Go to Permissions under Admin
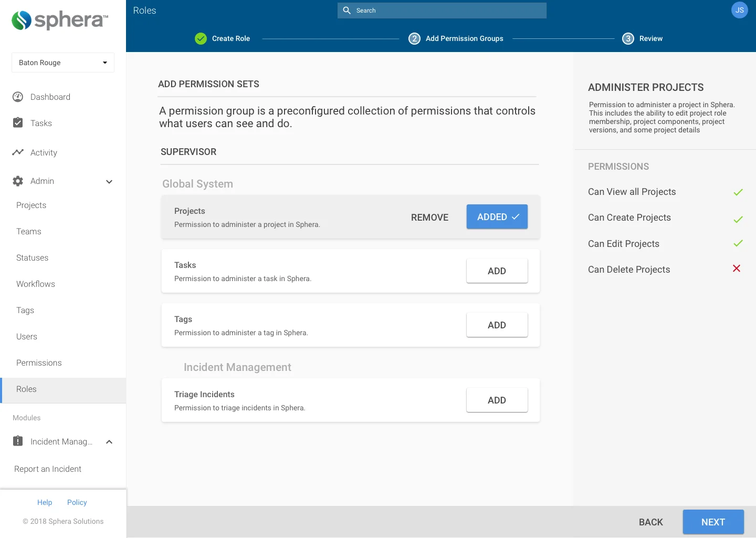The height and width of the screenshot is (538, 756). [39, 363]
